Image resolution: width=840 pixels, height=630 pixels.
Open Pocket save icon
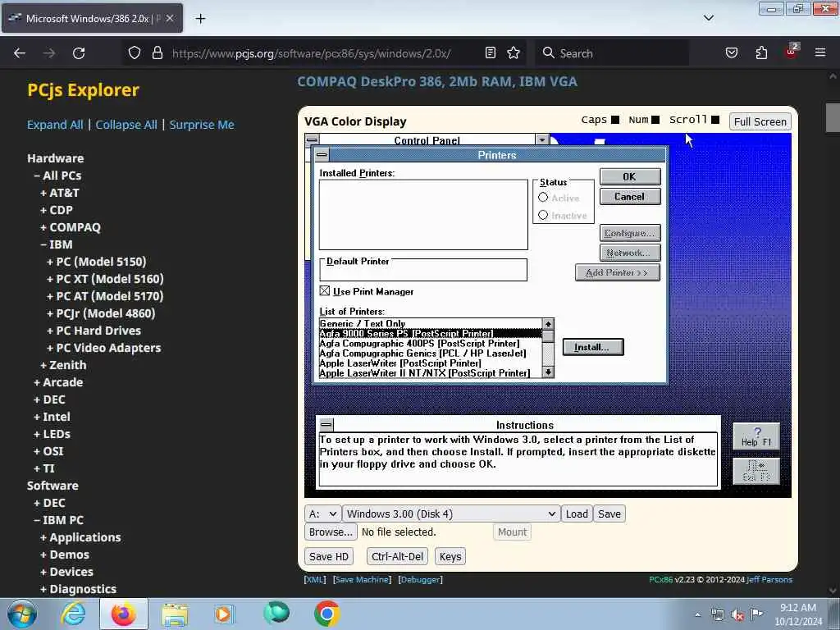pos(732,53)
